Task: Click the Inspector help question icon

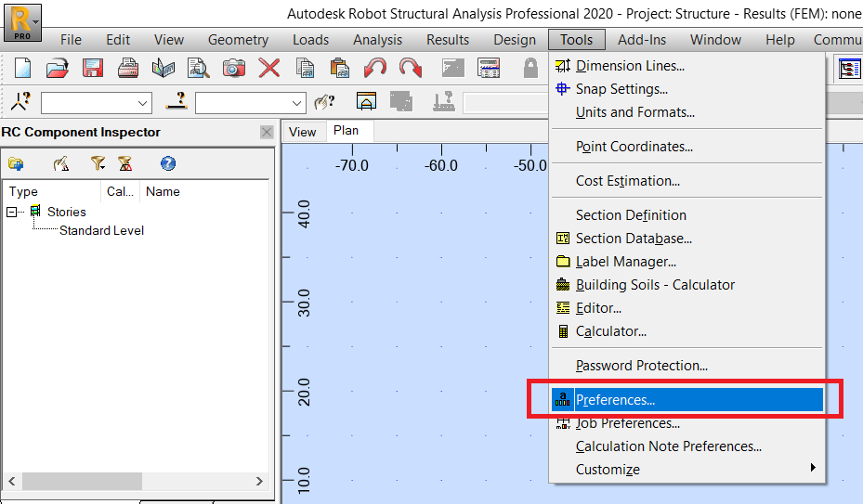Action: pyautogui.click(x=168, y=163)
